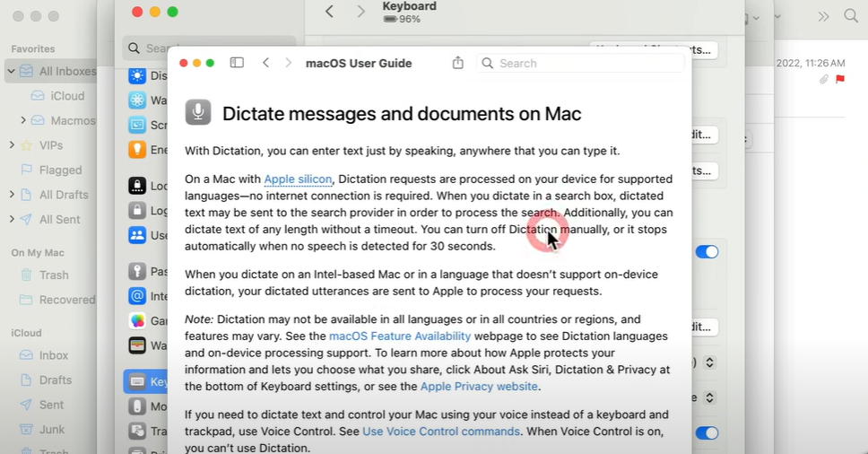Select Game Center icon in Settings

click(137, 320)
